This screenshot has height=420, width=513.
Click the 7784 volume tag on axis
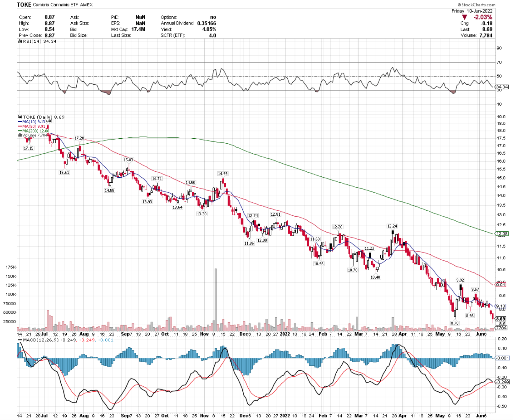point(501,328)
